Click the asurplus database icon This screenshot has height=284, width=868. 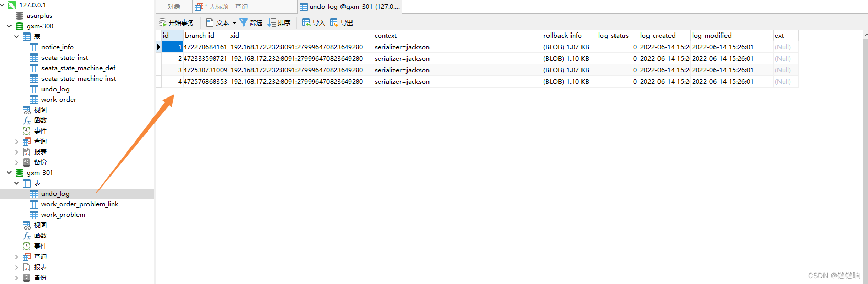pyautogui.click(x=19, y=16)
